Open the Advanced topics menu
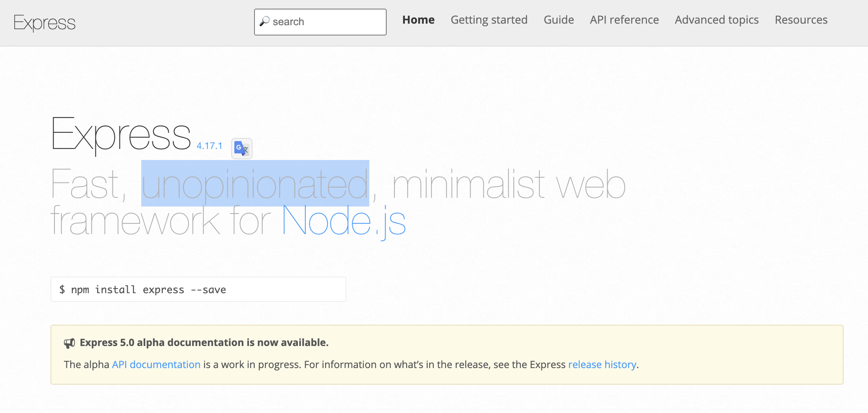The height and width of the screenshot is (413, 868). click(717, 20)
